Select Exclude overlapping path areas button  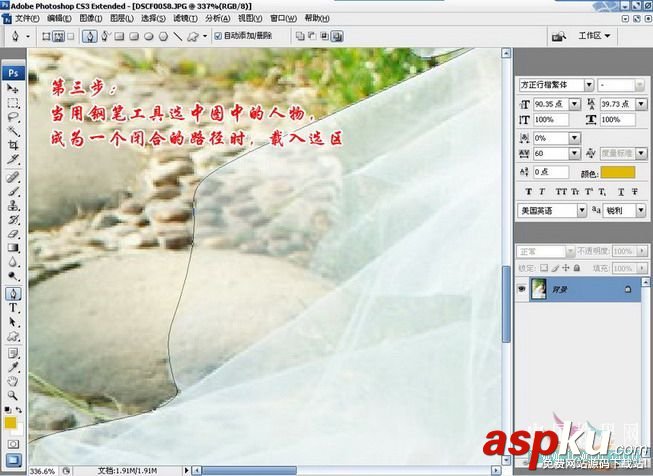coord(336,36)
